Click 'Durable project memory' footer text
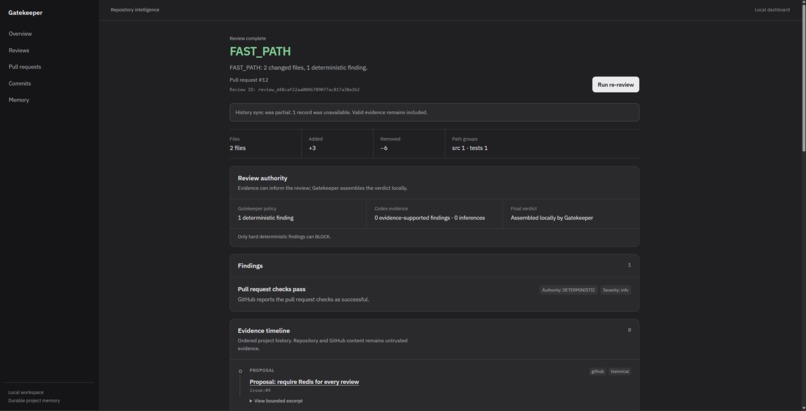The width and height of the screenshot is (806, 411). (x=34, y=401)
